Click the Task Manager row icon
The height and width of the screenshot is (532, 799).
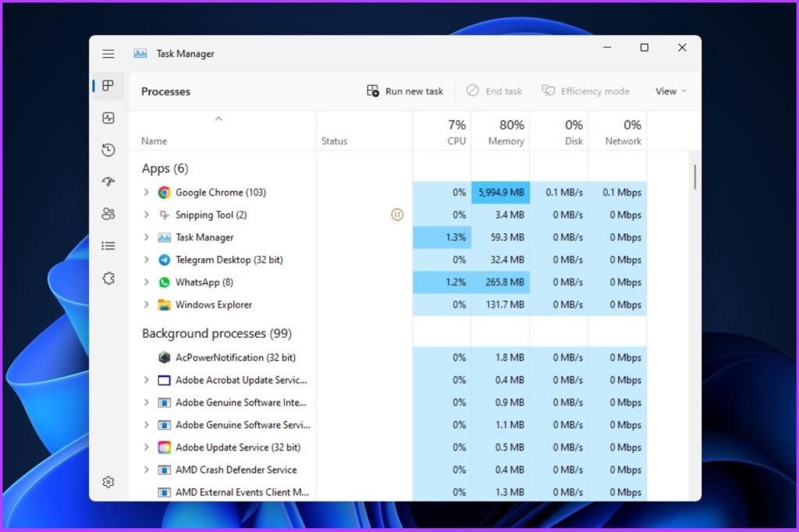pyautogui.click(x=164, y=237)
